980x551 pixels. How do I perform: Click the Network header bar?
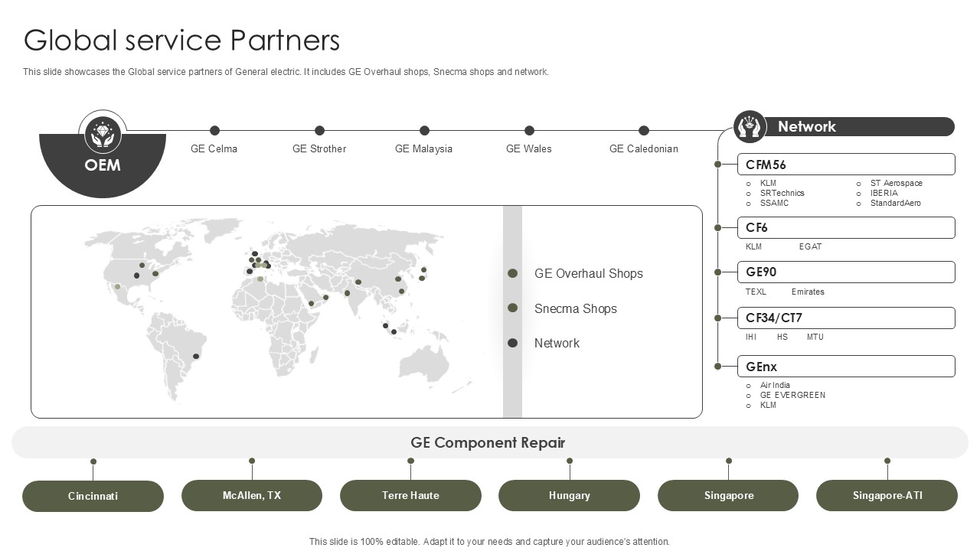pos(857,127)
